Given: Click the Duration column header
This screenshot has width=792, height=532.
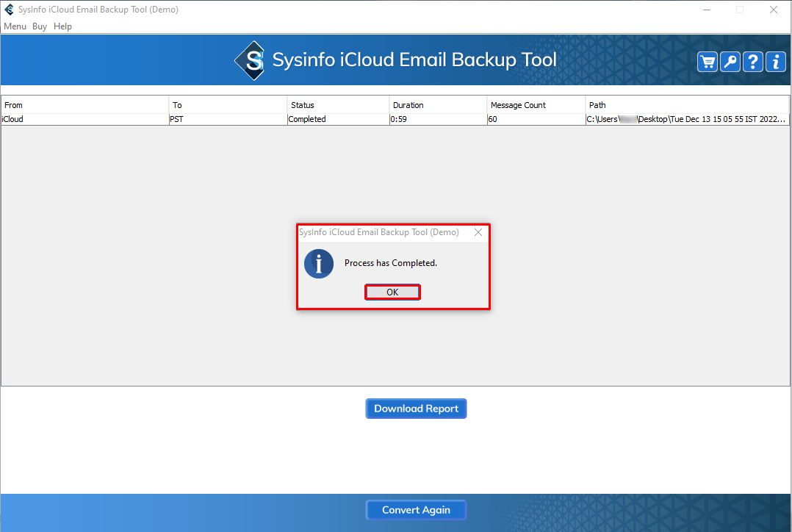Looking at the screenshot, I should [x=438, y=105].
